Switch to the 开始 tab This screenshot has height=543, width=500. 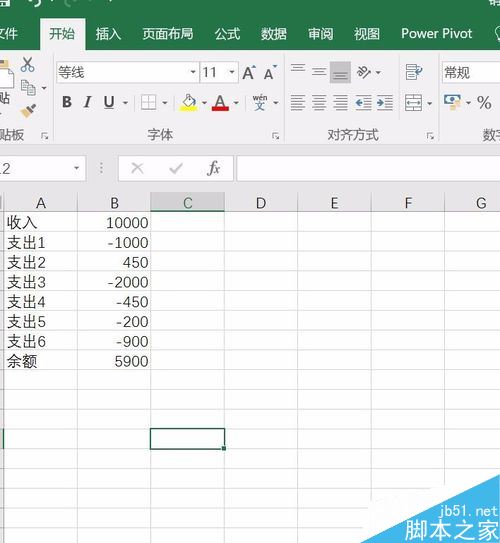[62, 34]
